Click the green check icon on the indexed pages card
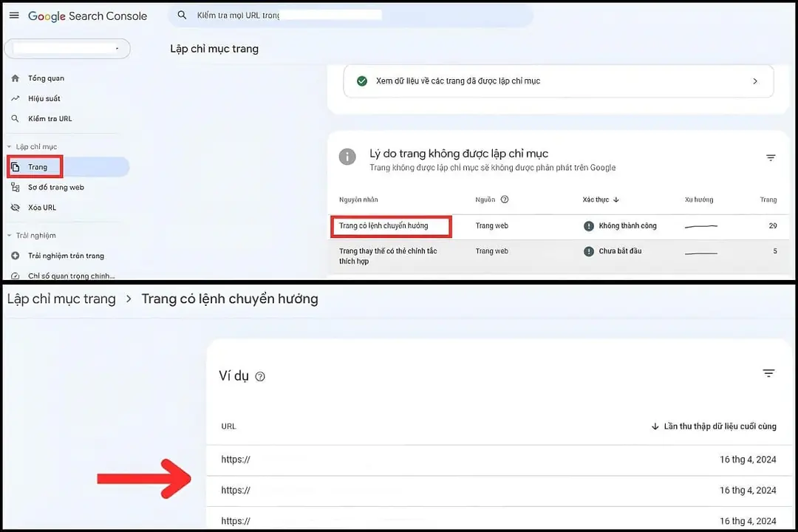Screen dimensions: 798x532 click(361, 81)
